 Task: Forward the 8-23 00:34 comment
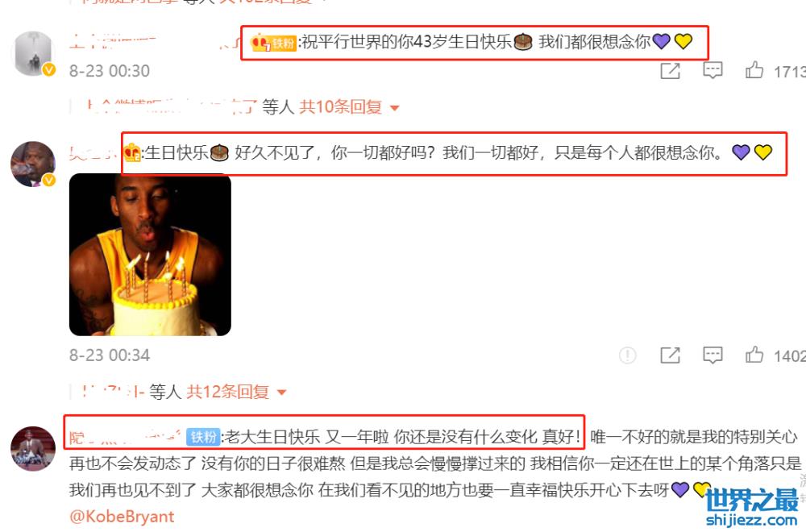tap(671, 355)
